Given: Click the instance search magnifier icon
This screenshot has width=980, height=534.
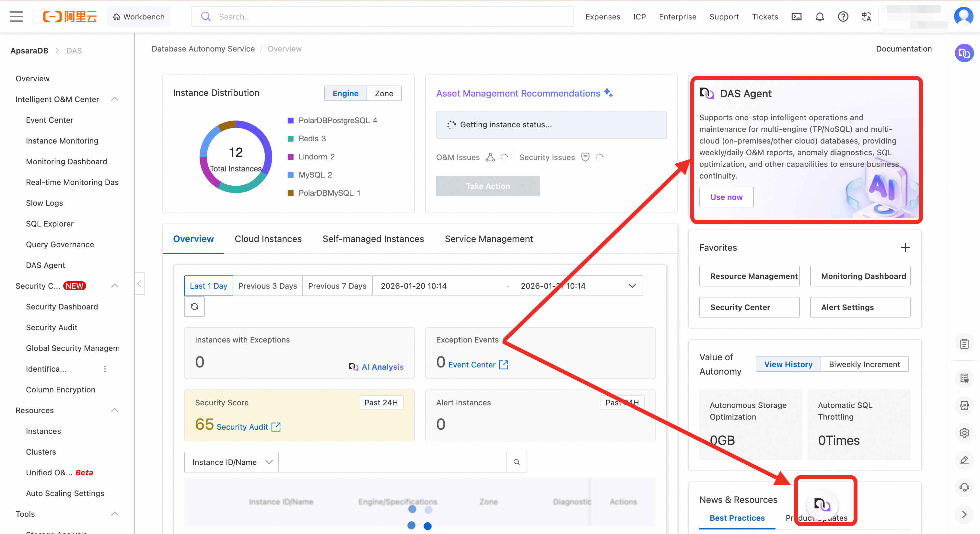Looking at the screenshot, I should click(x=517, y=462).
